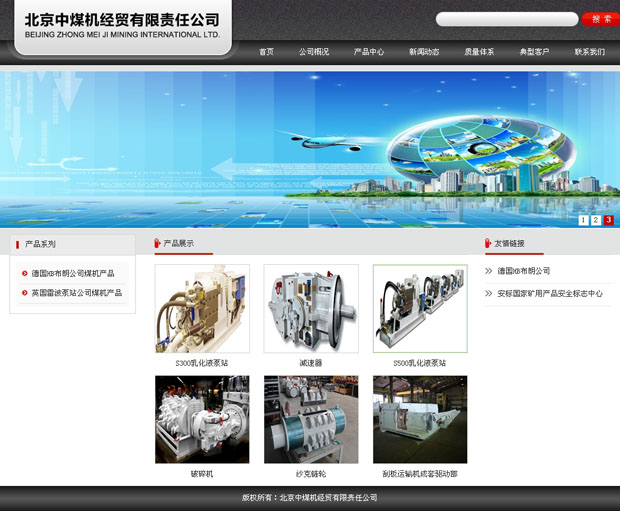Switch banner to slide 2
This screenshot has width=620, height=511.
tap(596, 220)
